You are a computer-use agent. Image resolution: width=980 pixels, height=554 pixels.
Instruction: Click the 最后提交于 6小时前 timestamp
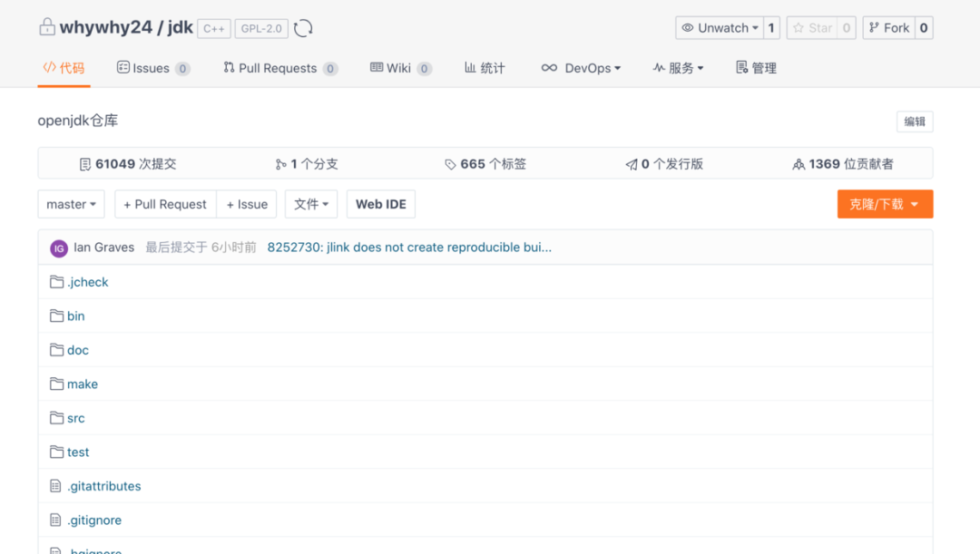pyautogui.click(x=201, y=248)
